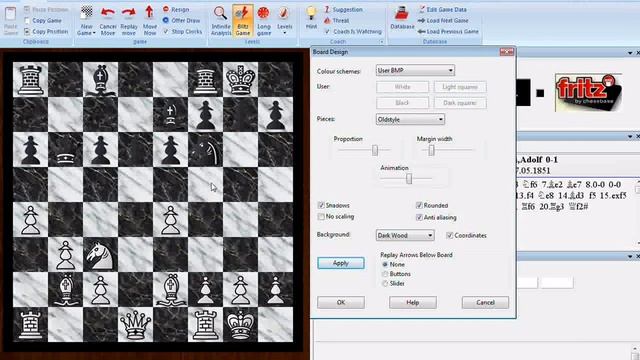
Task: Click the Proportion slider handle
Action: pyautogui.click(x=375, y=150)
